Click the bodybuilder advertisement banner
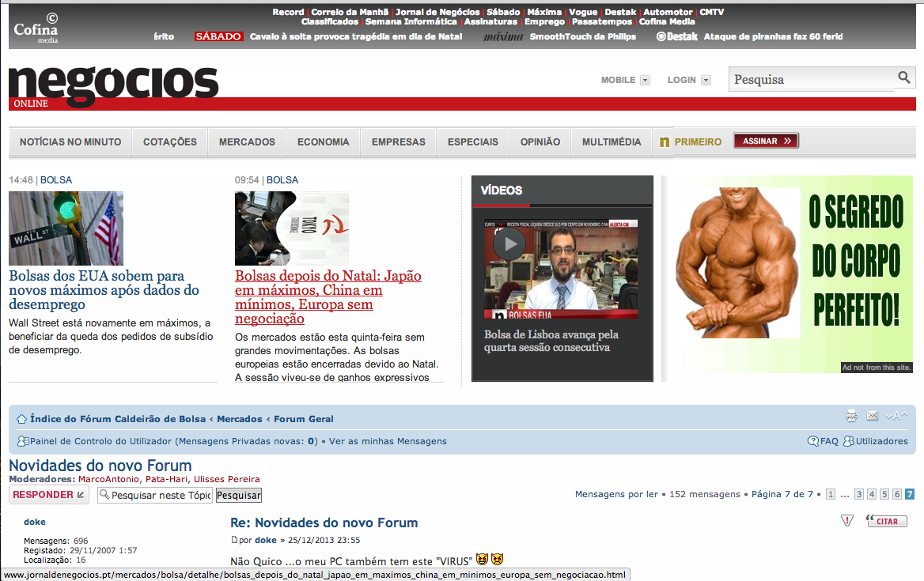The height and width of the screenshot is (581, 924). (790, 274)
